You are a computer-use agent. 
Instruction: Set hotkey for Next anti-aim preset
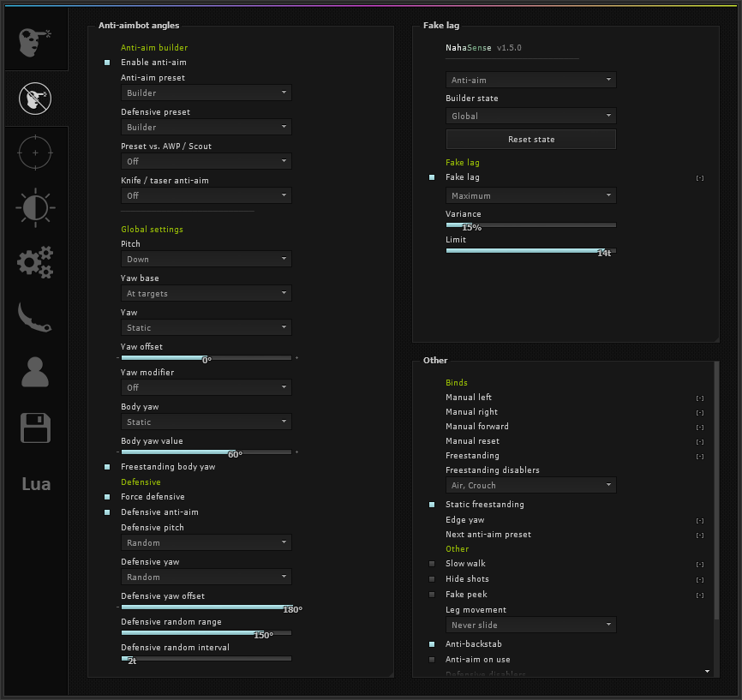[x=700, y=535]
